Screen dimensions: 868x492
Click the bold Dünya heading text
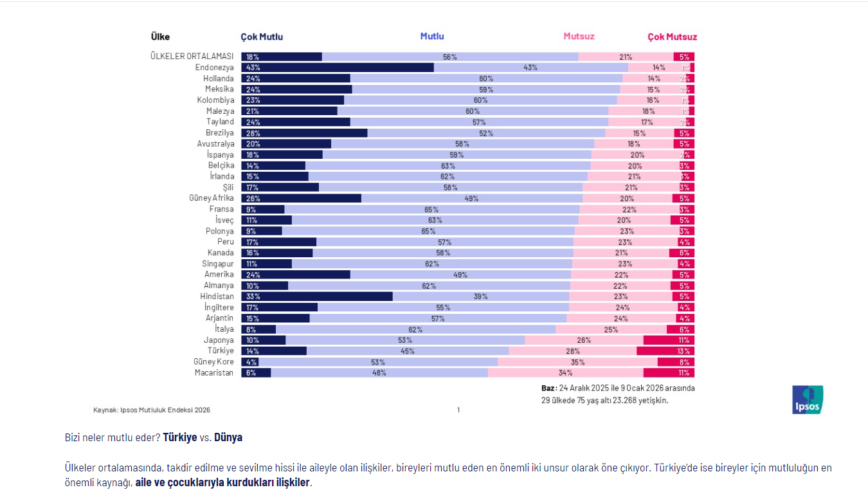(x=228, y=437)
